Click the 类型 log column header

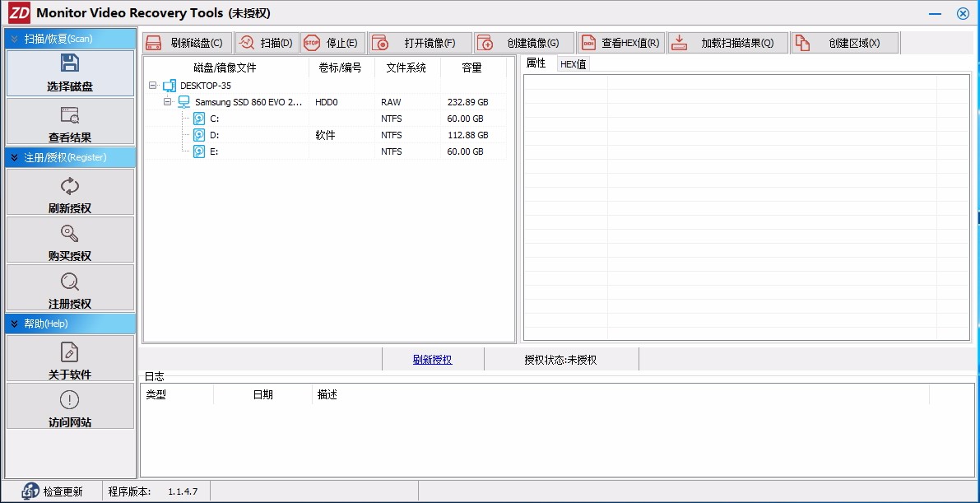(x=176, y=395)
